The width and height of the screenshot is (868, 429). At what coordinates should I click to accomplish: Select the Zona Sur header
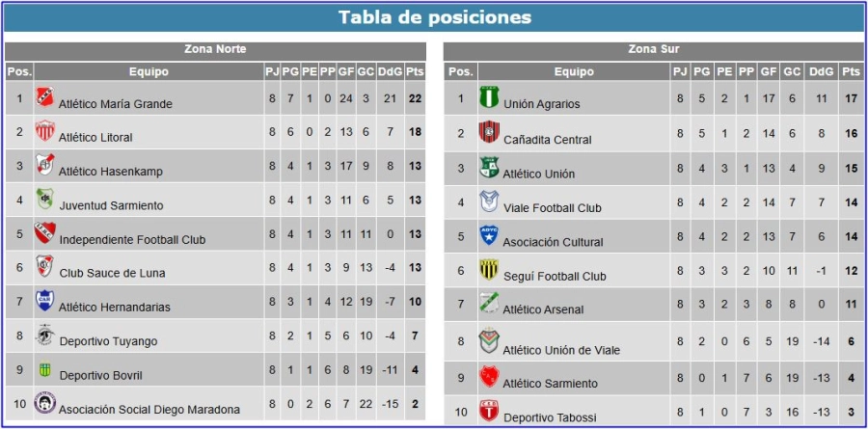tap(653, 51)
